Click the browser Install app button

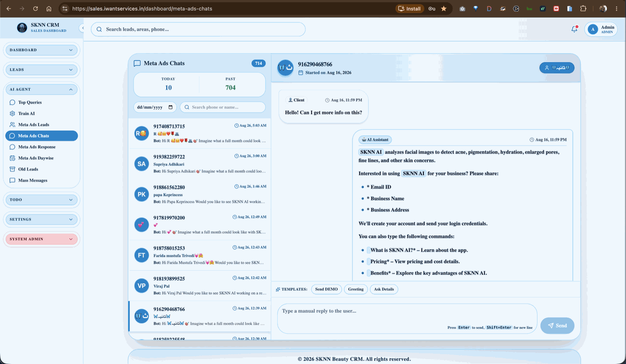click(x=410, y=8)
